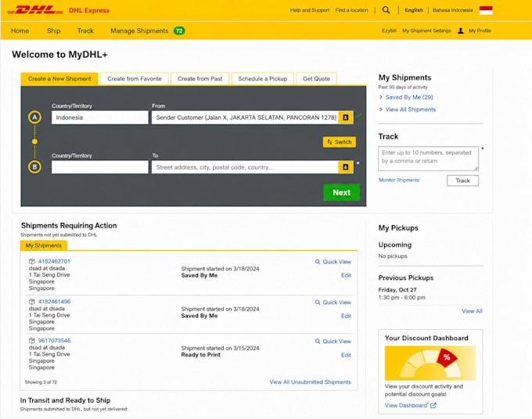
Task: Open Manage Shipments menu
Action: (x=139, y=30)
